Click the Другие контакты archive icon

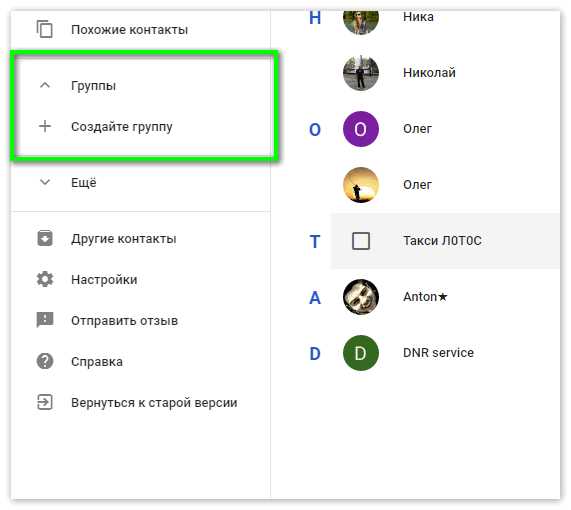point(45,239)
